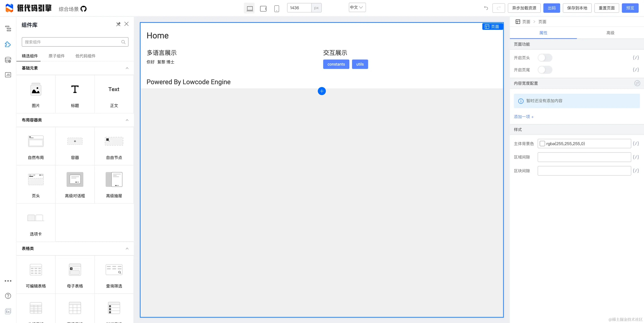Image resolution: width=644 pixels, height=323 pixels.
Task: Click the more options ellipsis icon
Action: point(8,281)
